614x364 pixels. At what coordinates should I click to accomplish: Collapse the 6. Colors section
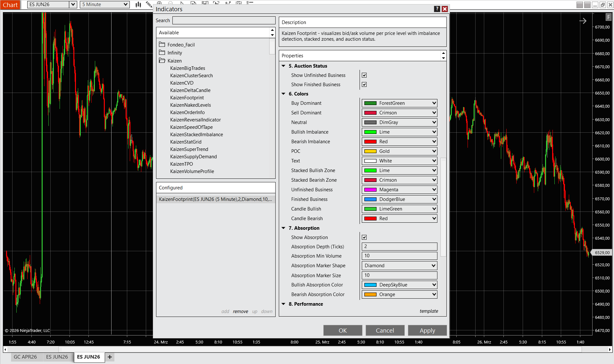coord(284,94)
